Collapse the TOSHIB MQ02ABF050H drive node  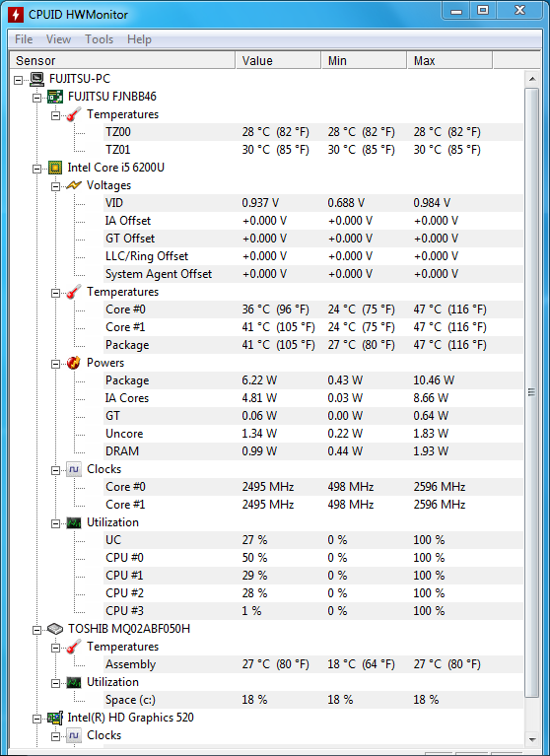(x=37, y=630)
